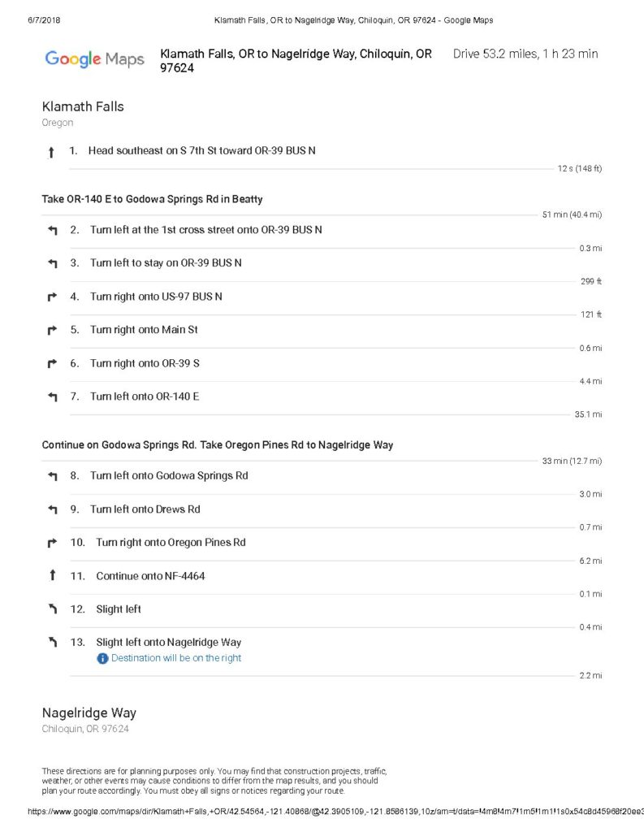This screenshot has height=832, width=644.
Task: Click the Klamath Falls origin heading
Action: click(83, 106)
